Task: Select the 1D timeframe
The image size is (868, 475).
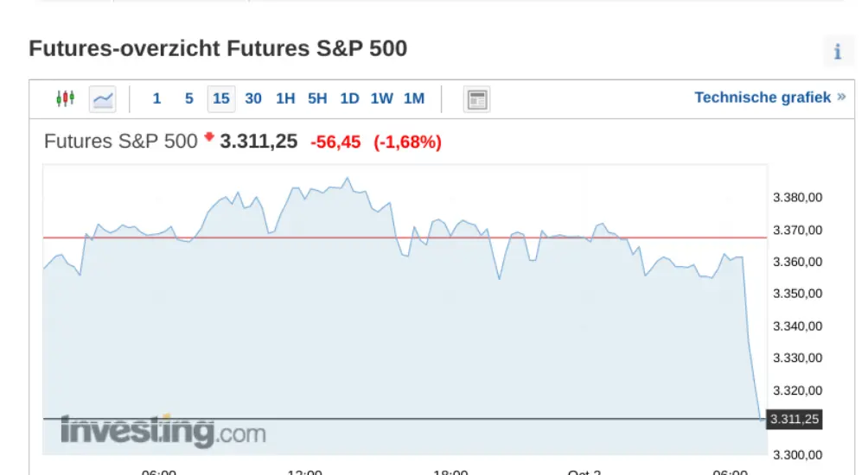Action: [349, 99]
